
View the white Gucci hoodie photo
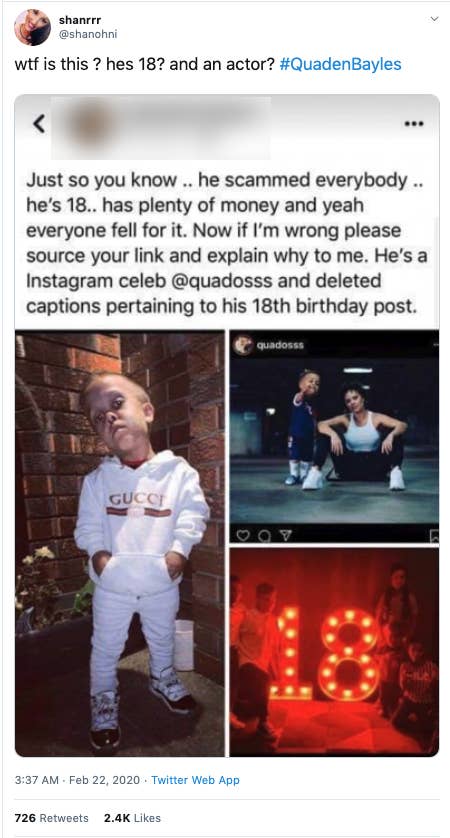tap(120, 543)
